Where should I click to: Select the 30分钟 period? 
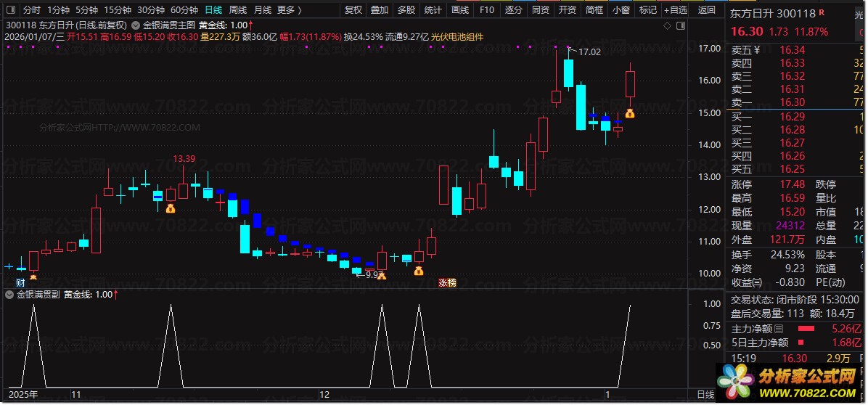tap(151, 10)
